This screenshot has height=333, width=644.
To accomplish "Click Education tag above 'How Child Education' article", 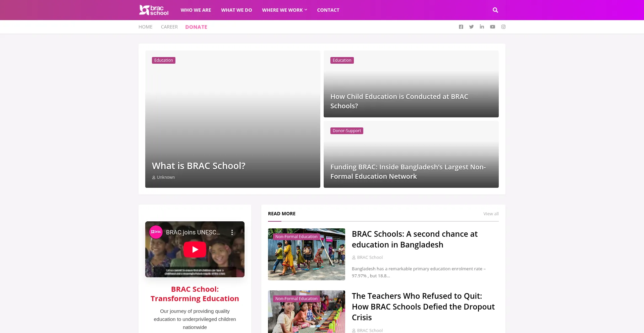I will click(x=342, y=60).
